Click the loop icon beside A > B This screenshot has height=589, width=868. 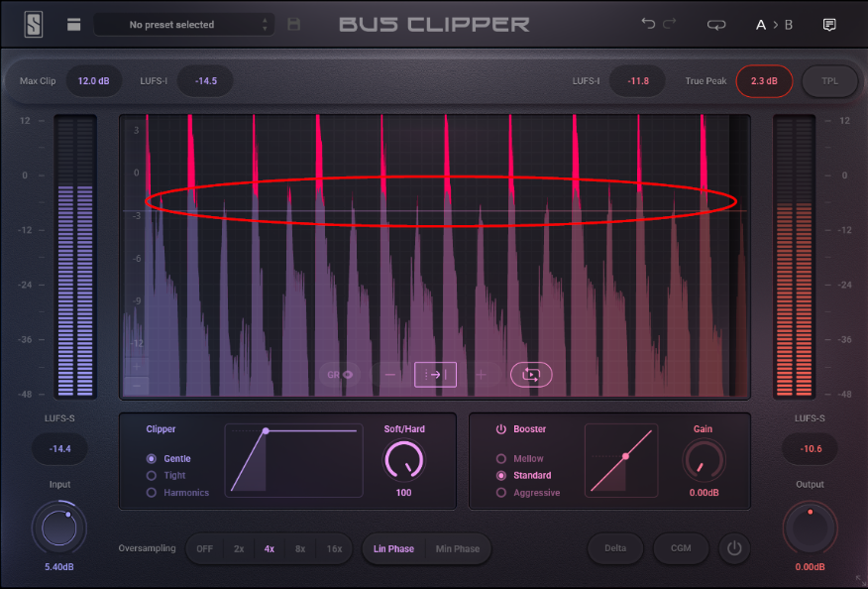tap(715, 25)
